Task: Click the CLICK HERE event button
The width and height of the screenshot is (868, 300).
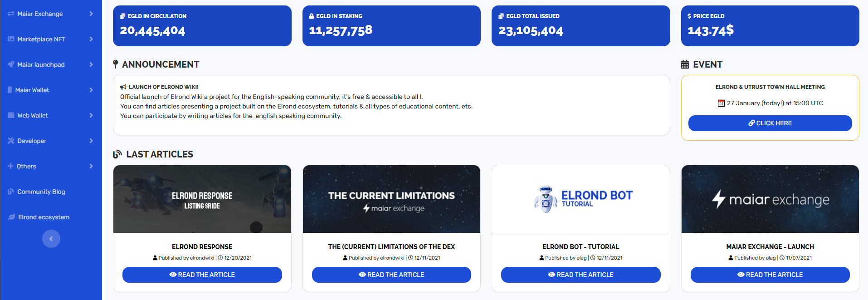Action: [x=770, y=123]
